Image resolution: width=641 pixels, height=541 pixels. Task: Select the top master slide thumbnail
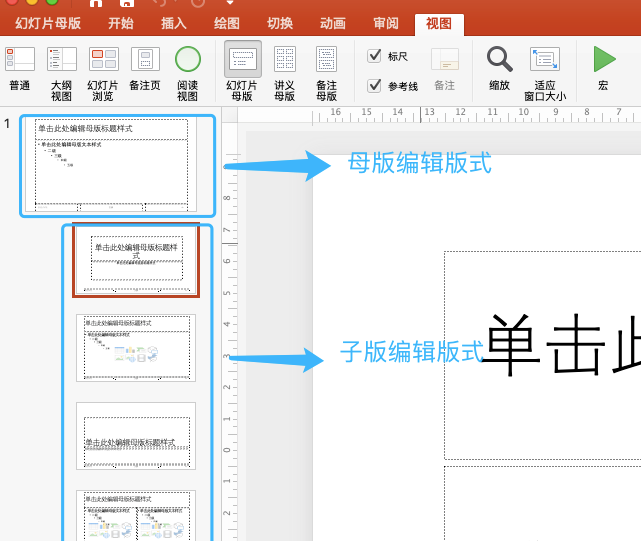tap(112, 165)
